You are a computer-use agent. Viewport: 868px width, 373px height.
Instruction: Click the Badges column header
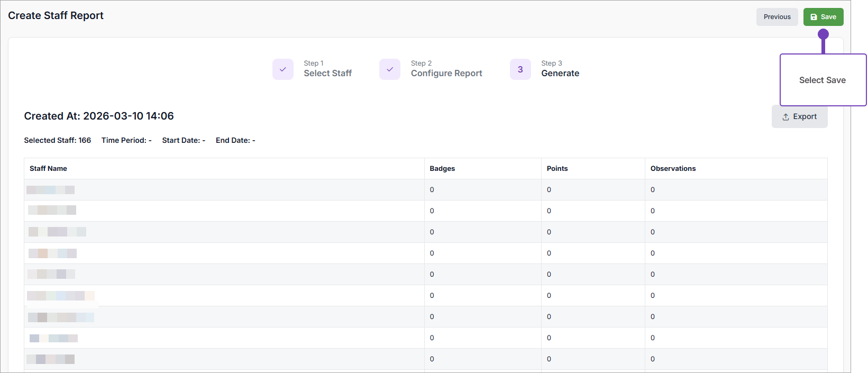click(x=442, y=169)
